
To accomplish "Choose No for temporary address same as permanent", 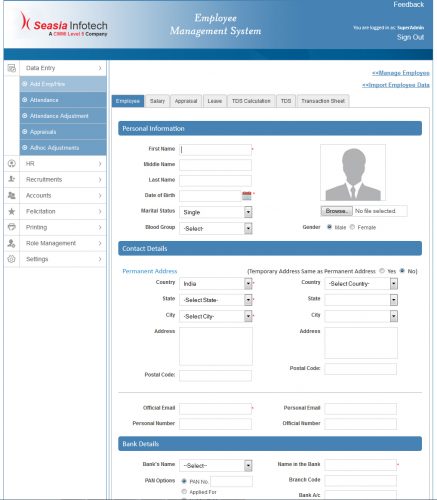I will [402, 271].
